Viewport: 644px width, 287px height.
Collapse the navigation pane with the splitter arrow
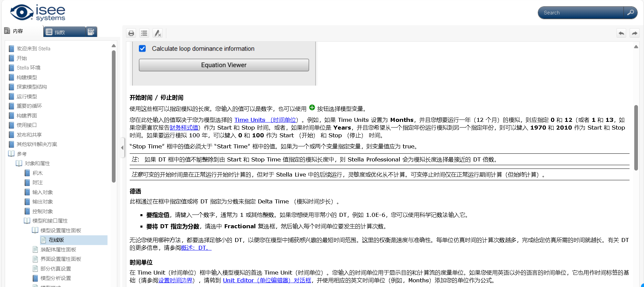point(122,147)
